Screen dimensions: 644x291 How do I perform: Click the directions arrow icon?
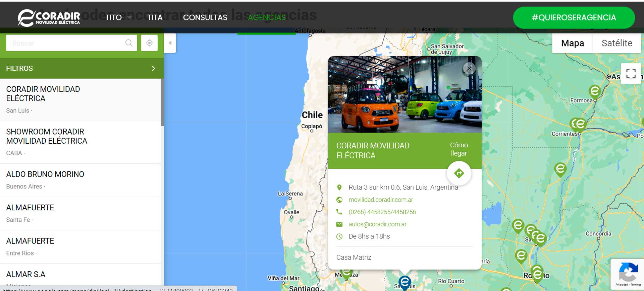click(459, 173)
